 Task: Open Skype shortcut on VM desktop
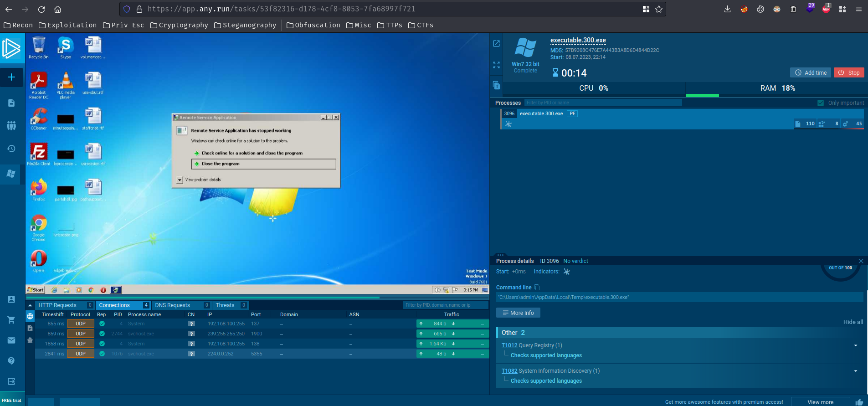pos(66,48)
